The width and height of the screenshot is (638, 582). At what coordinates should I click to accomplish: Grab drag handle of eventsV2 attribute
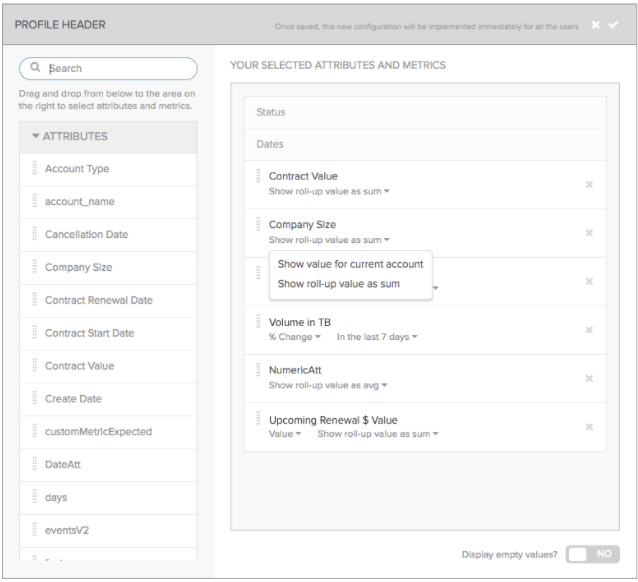point(35,530)
